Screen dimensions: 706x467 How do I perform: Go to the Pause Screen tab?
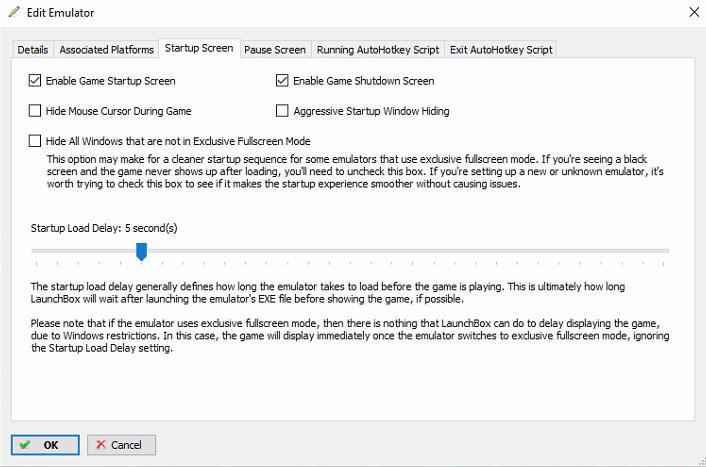275,50
